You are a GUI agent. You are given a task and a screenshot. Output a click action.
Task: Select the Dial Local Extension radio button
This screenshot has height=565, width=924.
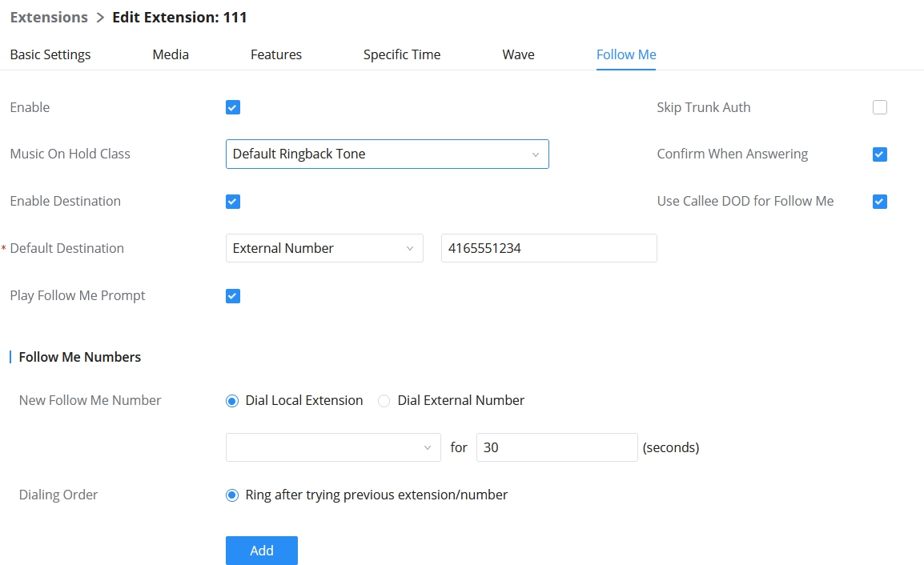point(232,401)
